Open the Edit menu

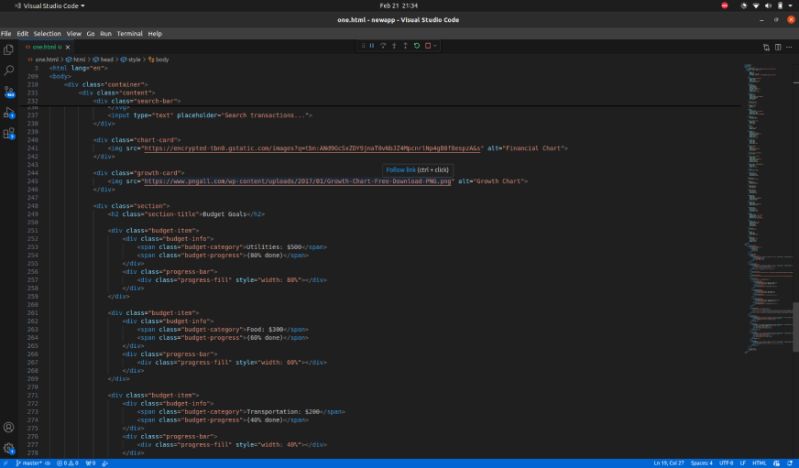point(22,34)
